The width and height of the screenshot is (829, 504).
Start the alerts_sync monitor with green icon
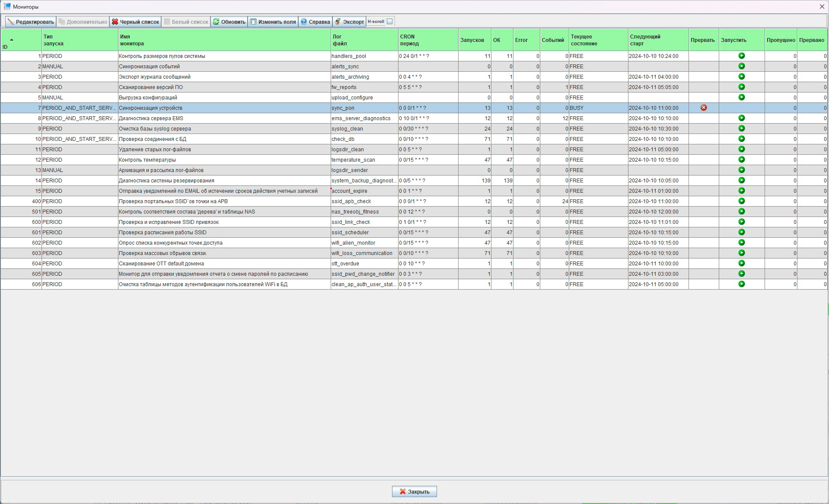(741, 66)
